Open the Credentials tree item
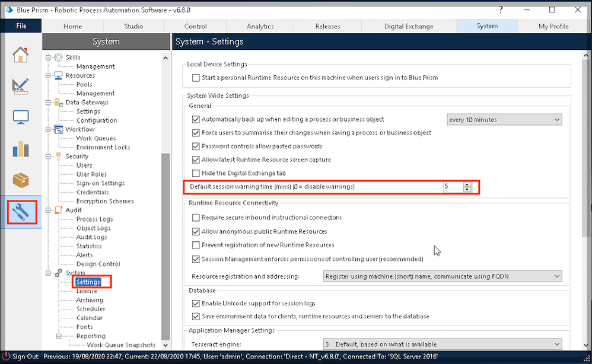Image resolution: width=592 pixels, height=364 pixels. point(93,192)
